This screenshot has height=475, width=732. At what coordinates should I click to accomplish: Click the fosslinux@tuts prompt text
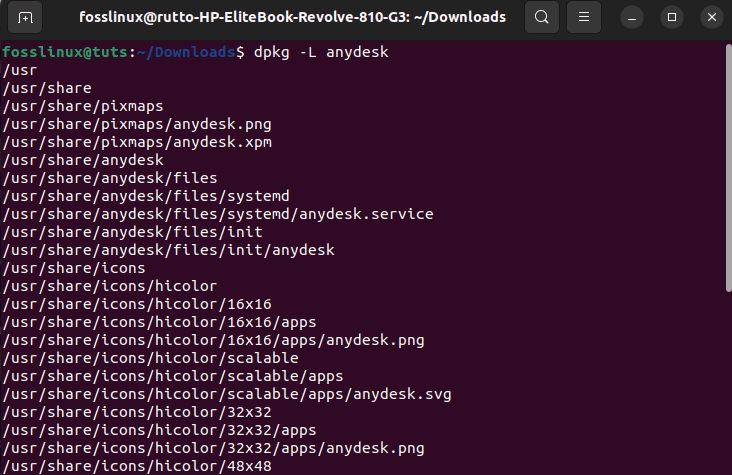[x=65, y=52]
